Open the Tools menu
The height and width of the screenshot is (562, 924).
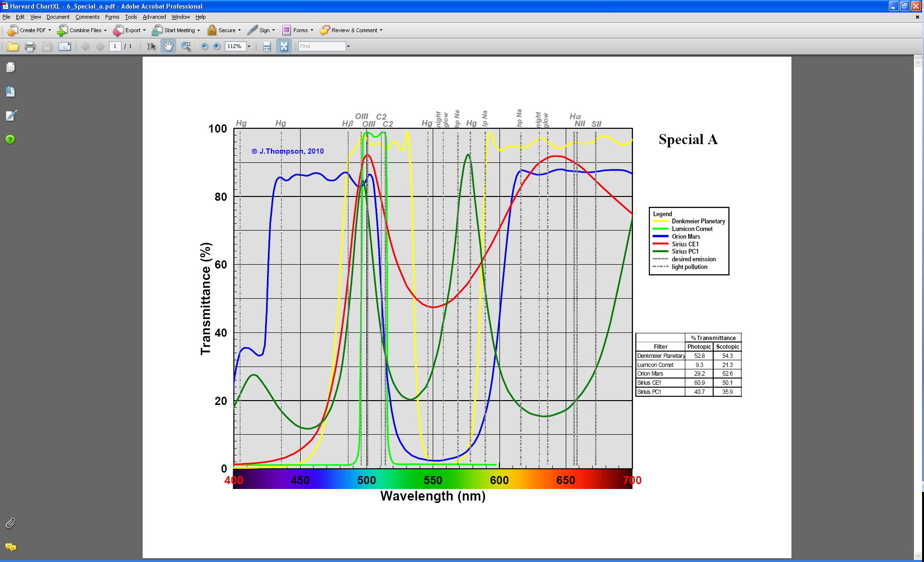[x=131, y=17]
